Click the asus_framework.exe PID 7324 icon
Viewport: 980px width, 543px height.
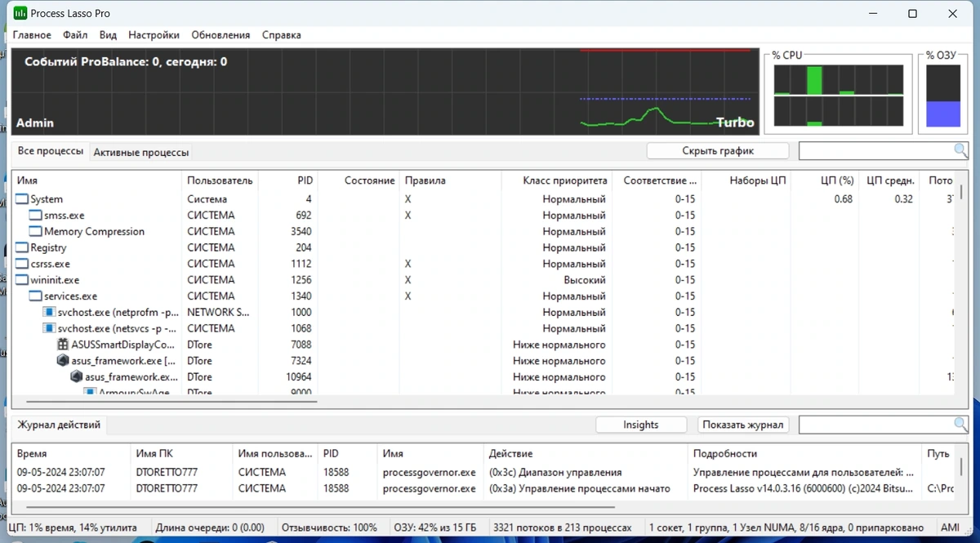pyautogui.click(x=64, y=361)
